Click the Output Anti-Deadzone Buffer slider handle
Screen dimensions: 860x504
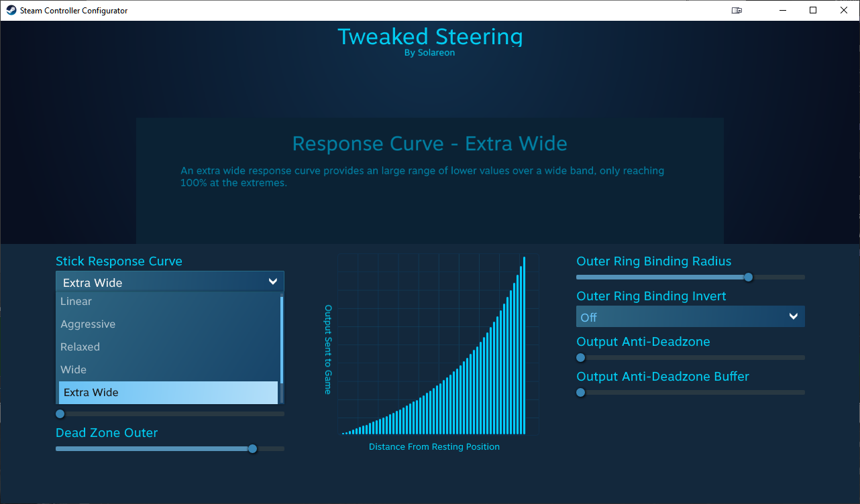[x=581, y=393]
